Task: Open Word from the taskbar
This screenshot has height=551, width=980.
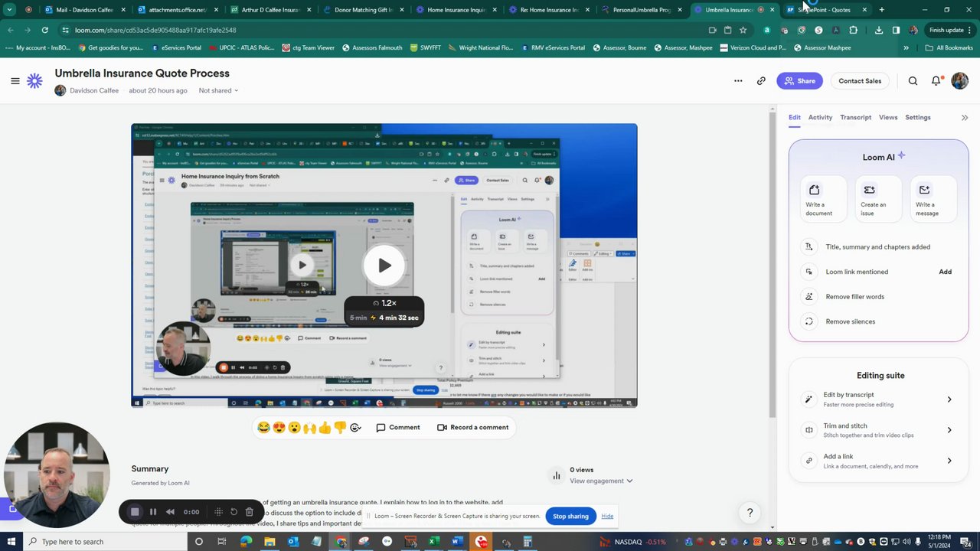Action: click(x=456, y=542)
